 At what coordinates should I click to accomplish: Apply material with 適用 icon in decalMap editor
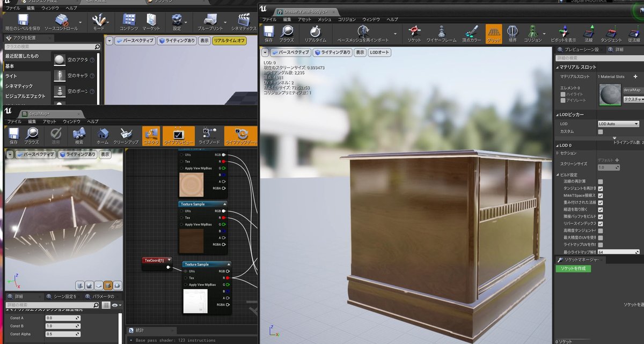pyautogui.click(x=56, y=135)
